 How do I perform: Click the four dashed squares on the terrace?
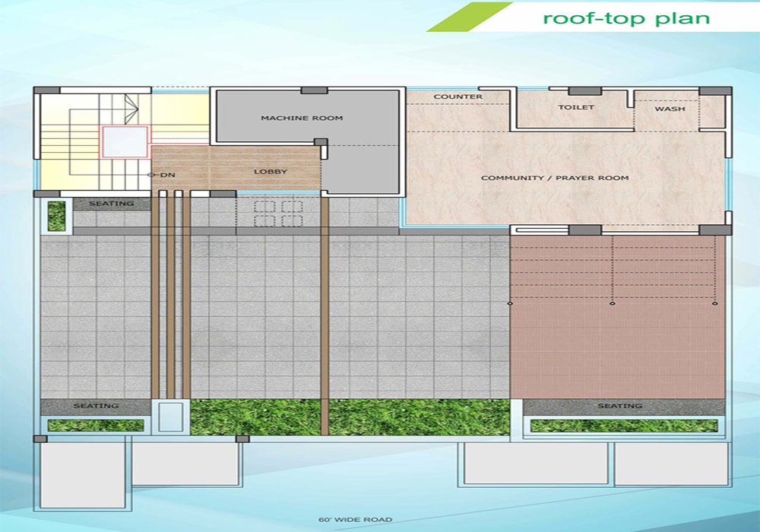[278, 214]
